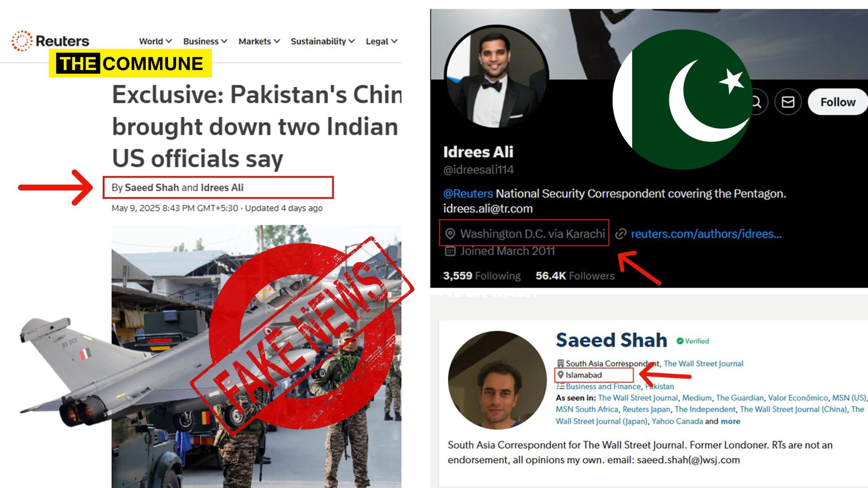Click the search magnifier icon on profile

tap(756, 102)
